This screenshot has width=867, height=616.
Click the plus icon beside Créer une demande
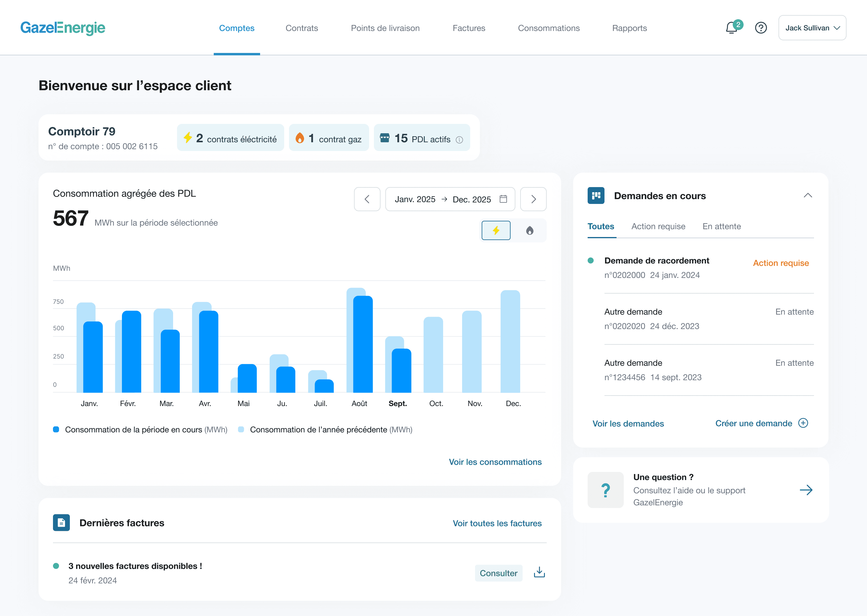coord(803,423)
